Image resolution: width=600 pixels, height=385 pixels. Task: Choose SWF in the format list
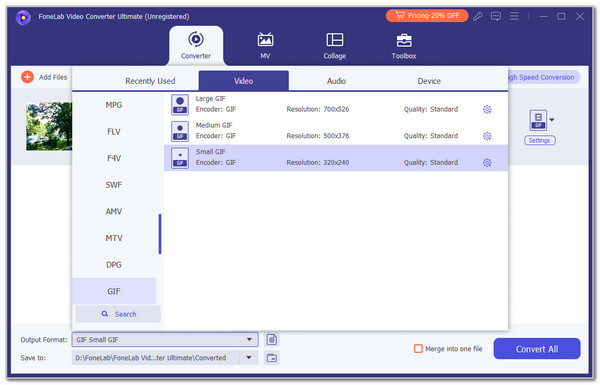click(x=114, y=185)
